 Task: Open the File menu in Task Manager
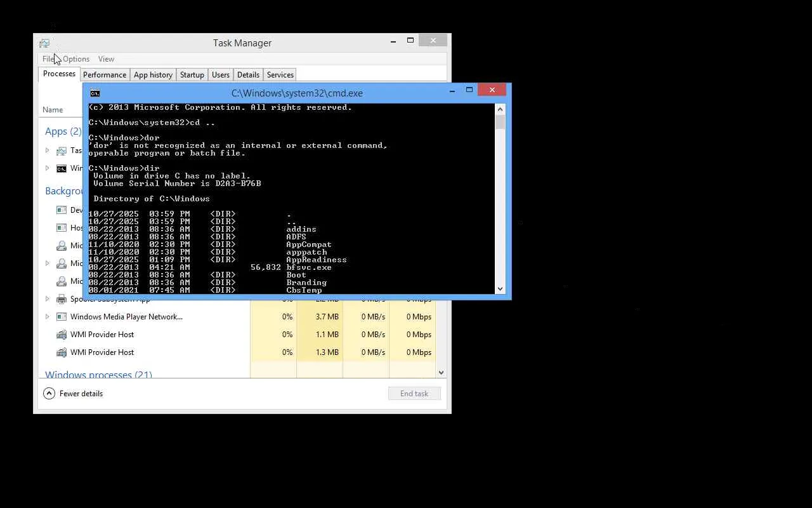[x=48, y=59]
